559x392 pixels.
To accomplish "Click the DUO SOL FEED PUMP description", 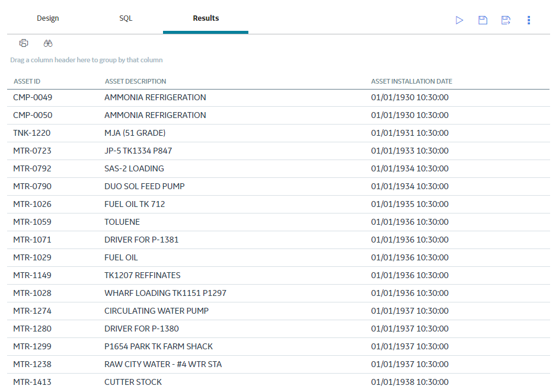I will pyautogui.click(x=145, y=186).
